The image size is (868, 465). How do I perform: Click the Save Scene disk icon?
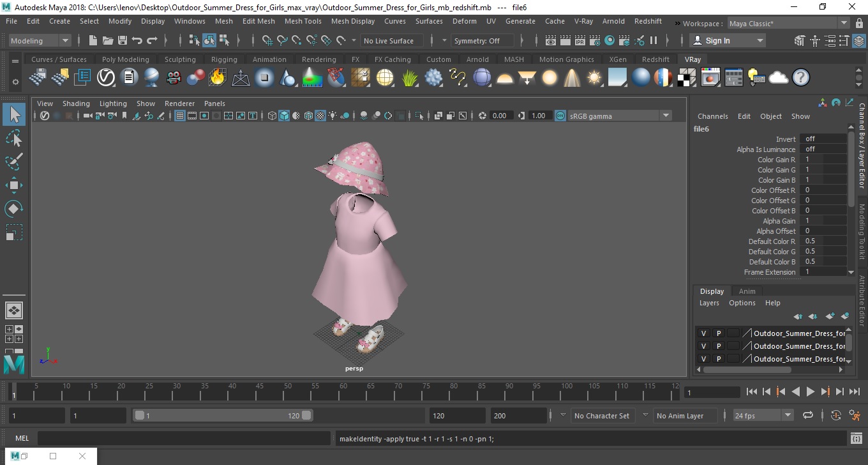point(123,40)
